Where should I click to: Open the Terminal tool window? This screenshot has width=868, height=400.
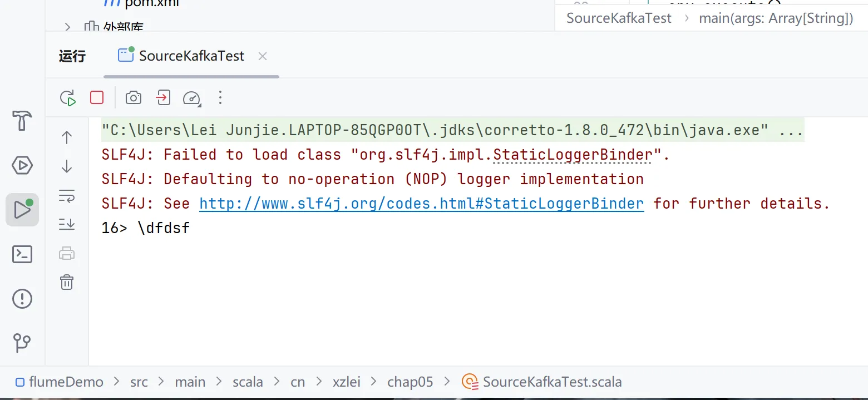(22, 254)
